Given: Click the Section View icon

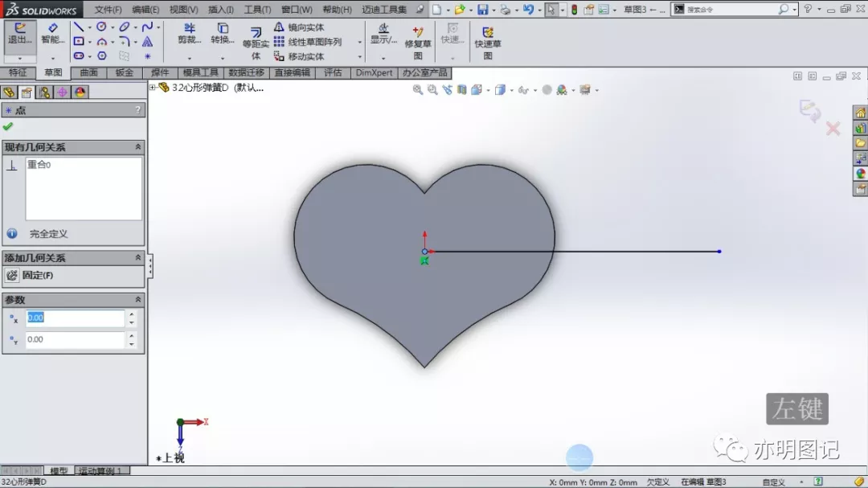Looking at the screenshot, I should coord(461,90).
